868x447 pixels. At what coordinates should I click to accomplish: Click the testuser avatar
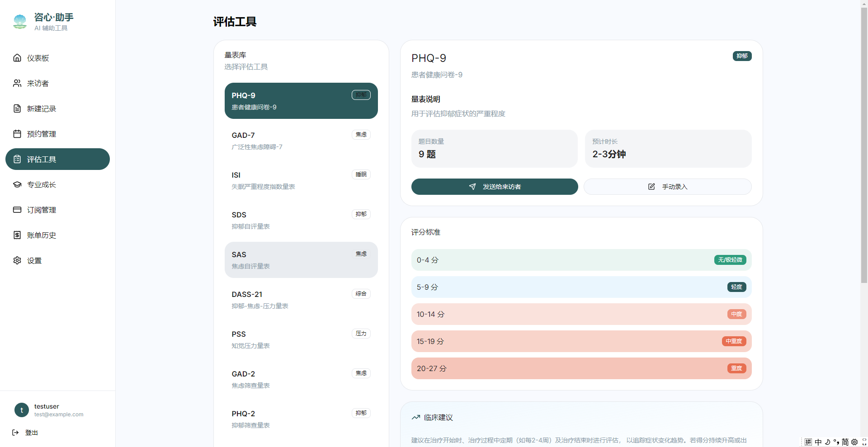pyautogui.click(x=22, y=410)
